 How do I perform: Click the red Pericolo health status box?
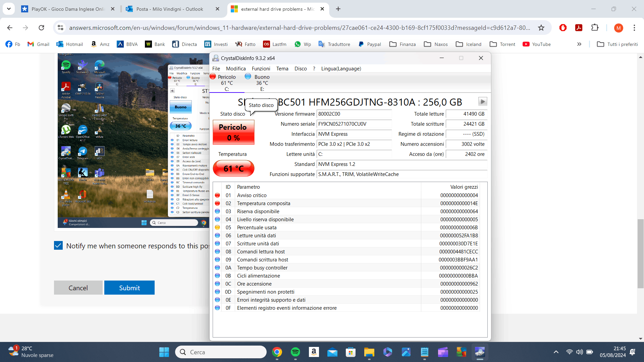[x=233, y=132]
